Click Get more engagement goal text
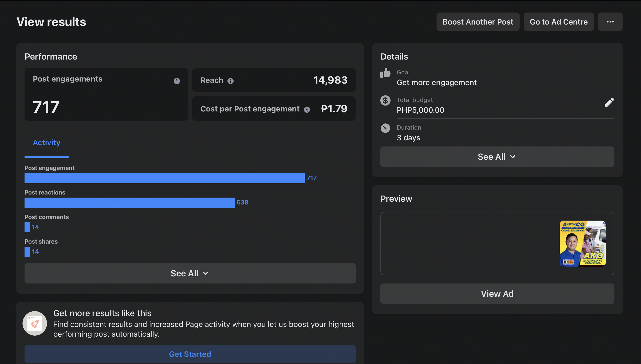The height and width of the screenshot is (364, 641). pyautogui.click(x=437, y=83)
